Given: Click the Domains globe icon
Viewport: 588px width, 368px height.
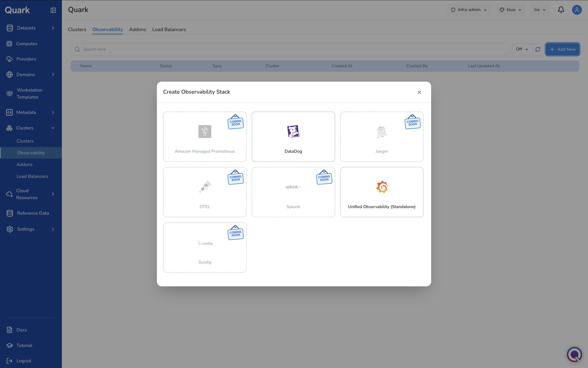Looking at the screenshot, I should [9, 74].
